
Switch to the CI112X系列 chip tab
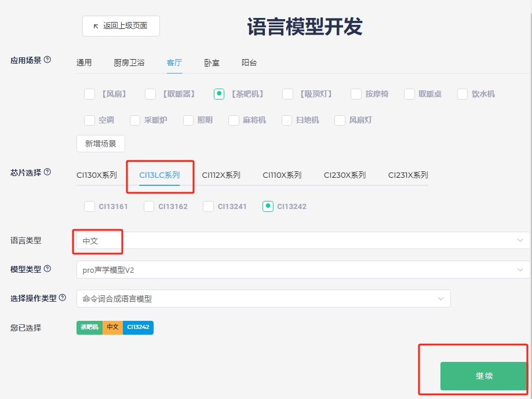(x=223, y=174)
